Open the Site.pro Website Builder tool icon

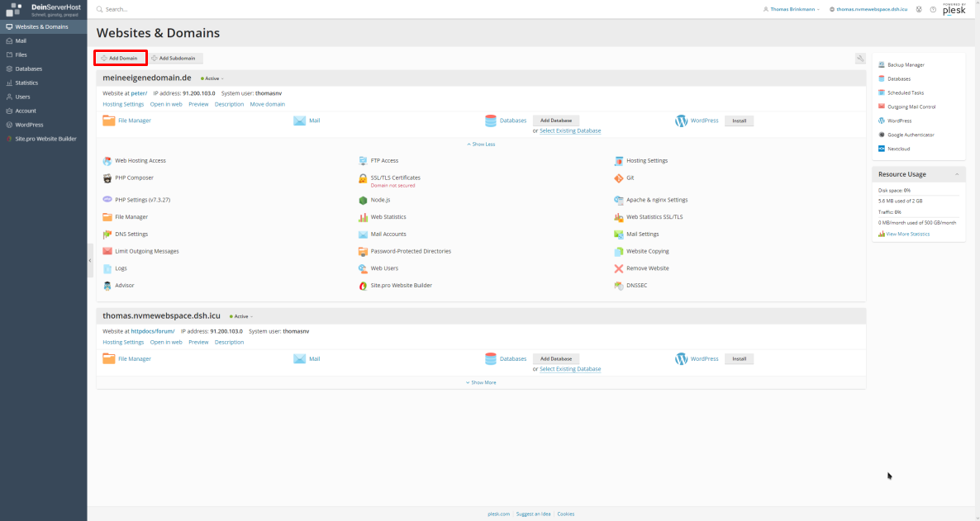363,286
